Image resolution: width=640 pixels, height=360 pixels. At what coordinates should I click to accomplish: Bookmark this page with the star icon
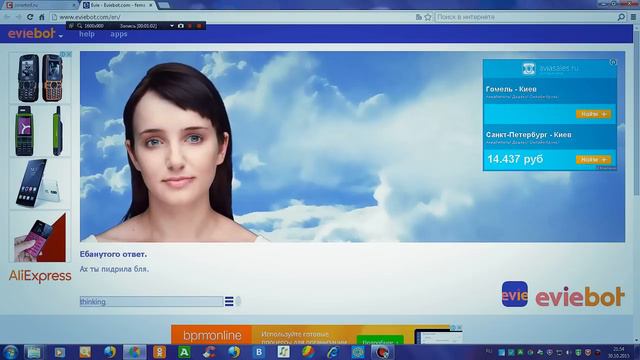[x=428, y=17]
